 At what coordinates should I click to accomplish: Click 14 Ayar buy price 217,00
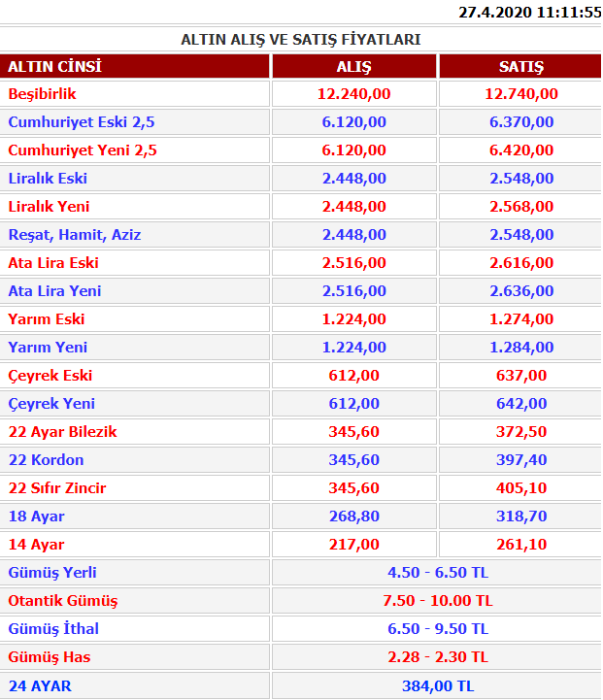point(354,544)
